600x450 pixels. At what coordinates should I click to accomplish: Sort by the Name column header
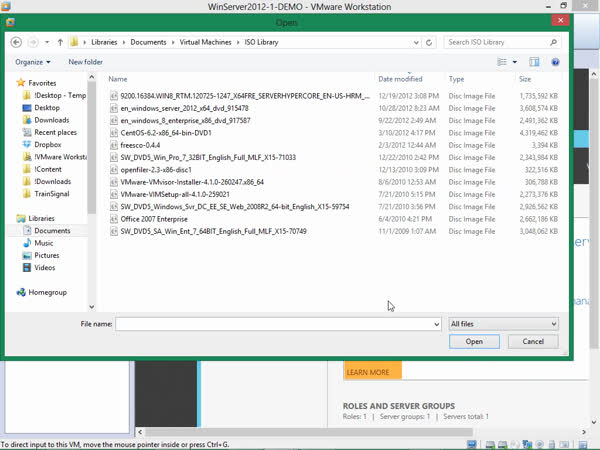click(118, 79)
